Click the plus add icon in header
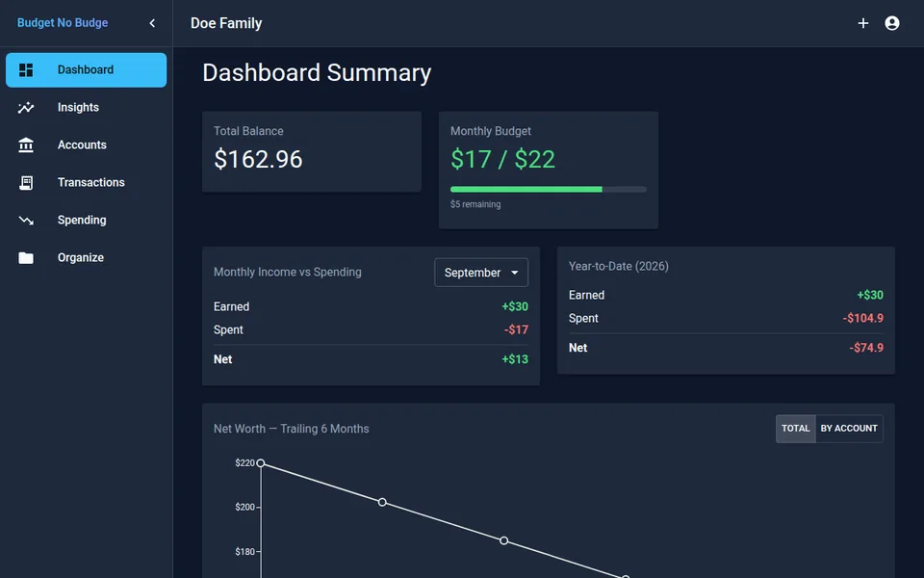This screenshot has height=578, width=924. (862, 23)
